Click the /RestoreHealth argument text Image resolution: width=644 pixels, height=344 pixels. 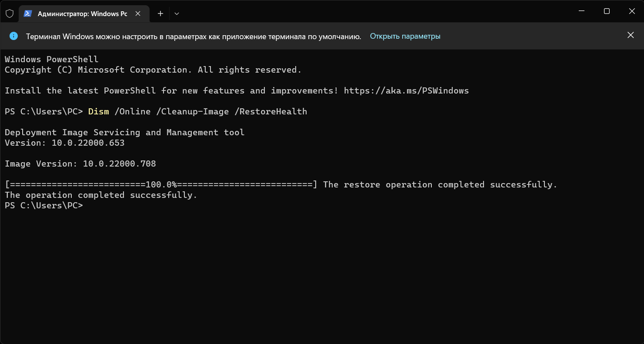click(x=270, y=112)
